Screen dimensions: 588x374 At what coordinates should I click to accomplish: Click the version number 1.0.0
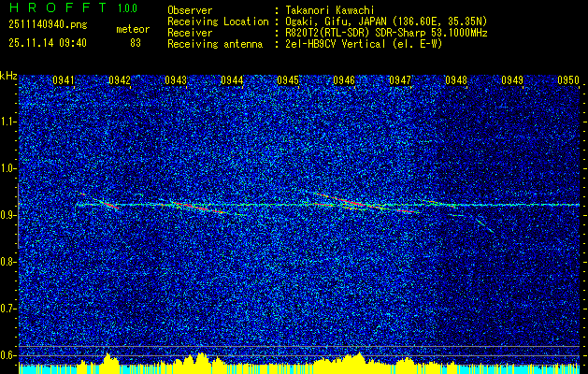pos(127,8)
